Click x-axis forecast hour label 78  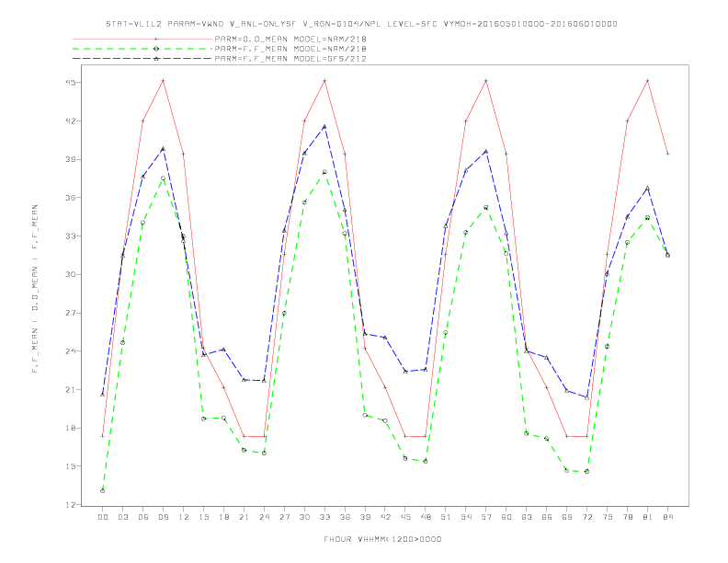click(627, 517)
